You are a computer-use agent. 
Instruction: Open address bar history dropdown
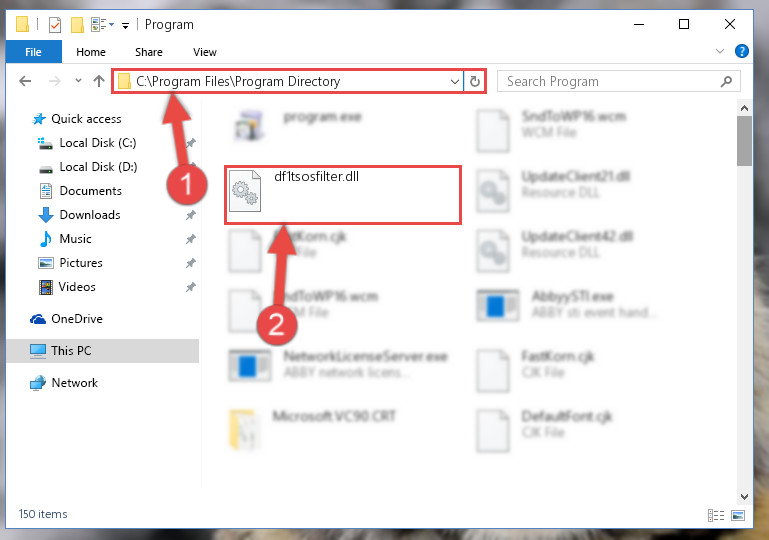[455, 81]
